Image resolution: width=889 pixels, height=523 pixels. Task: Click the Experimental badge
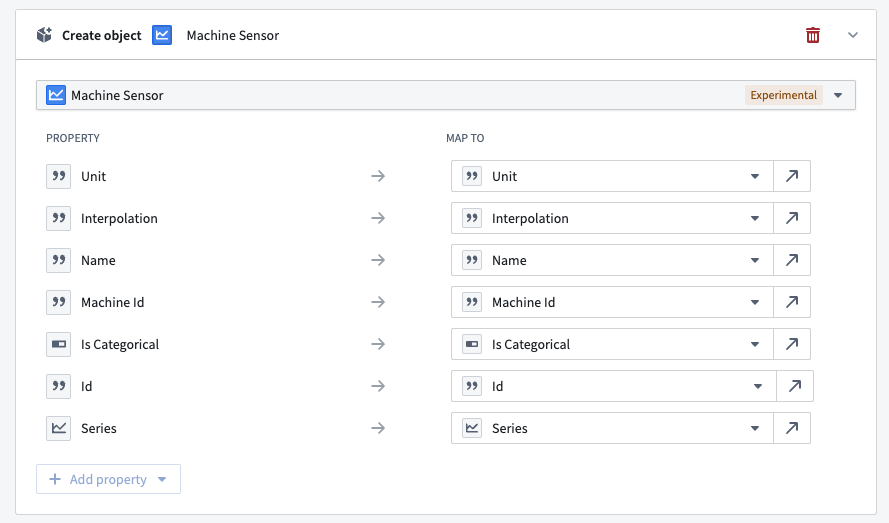click(784, 95)
